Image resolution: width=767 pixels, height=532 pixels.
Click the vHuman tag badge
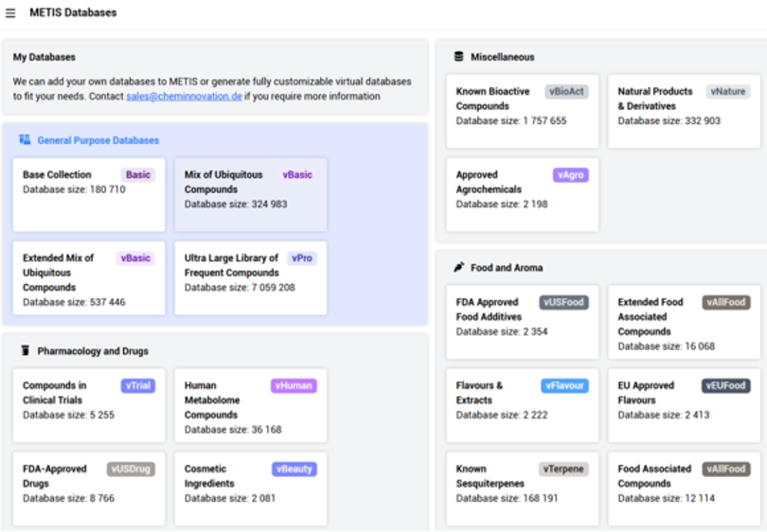294,386
